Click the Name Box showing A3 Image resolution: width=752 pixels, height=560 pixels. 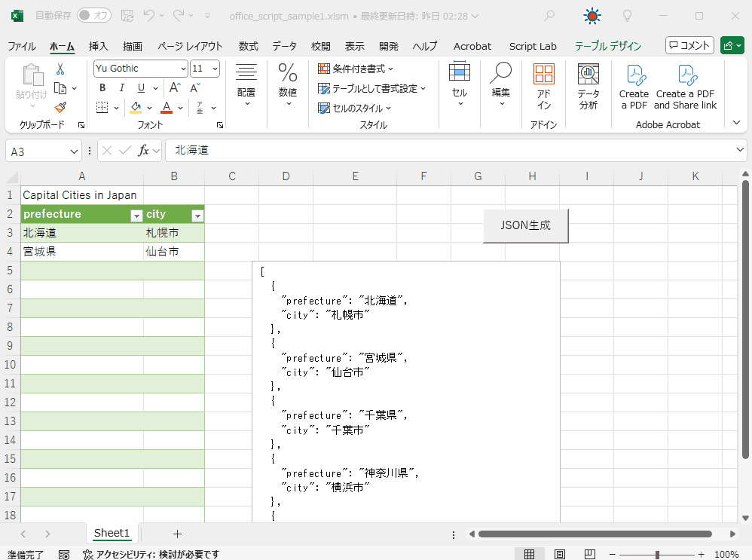[38, 150]
